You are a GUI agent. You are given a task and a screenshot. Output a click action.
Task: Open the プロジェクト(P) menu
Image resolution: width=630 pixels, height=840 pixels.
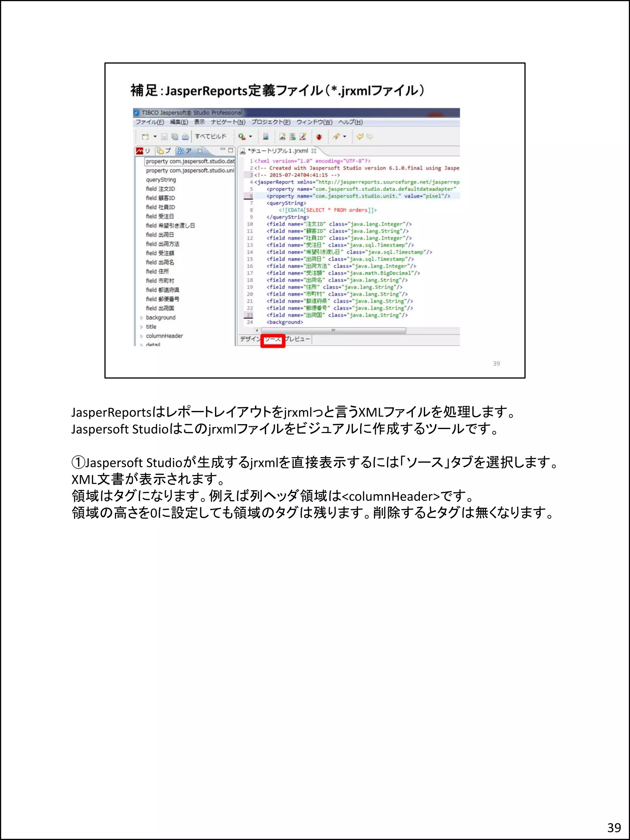click(271, 122)
